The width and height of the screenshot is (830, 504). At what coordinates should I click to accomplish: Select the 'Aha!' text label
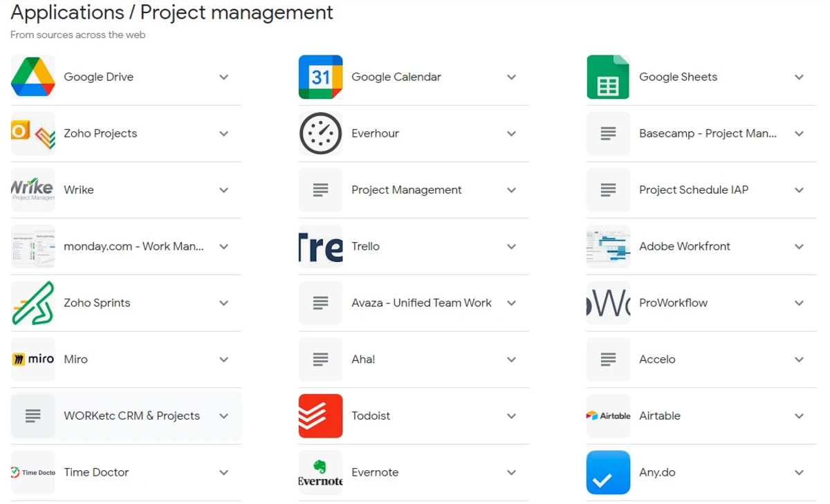(x=364, y=360)
